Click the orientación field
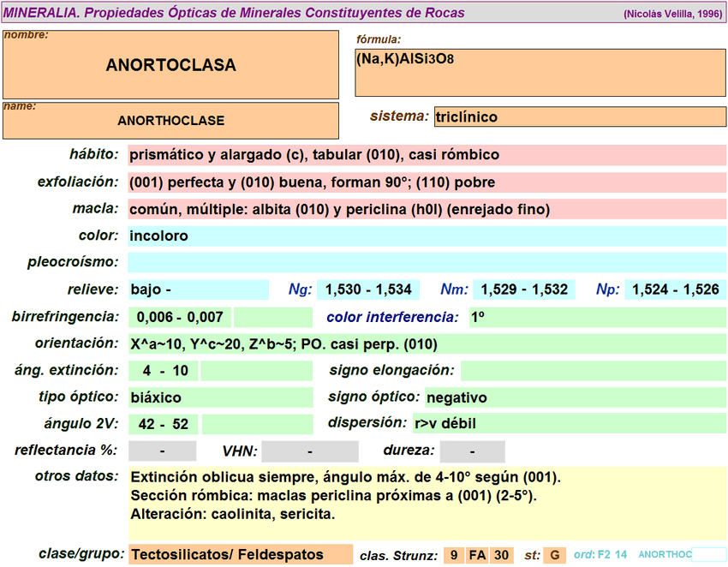 [427, 344]
